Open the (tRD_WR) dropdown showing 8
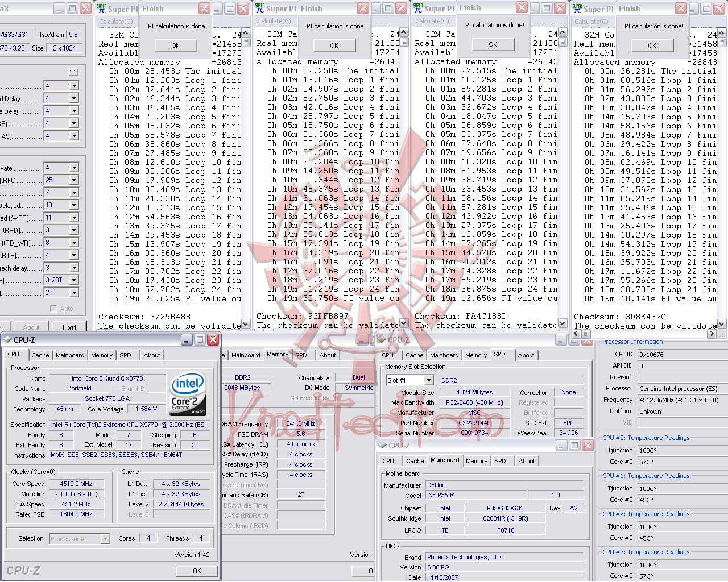This screenshot has height=582, width=728. tap(74, 243)
